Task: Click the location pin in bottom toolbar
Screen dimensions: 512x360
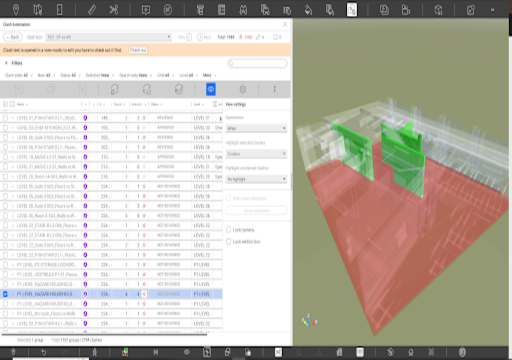Action: pos(13,352)
